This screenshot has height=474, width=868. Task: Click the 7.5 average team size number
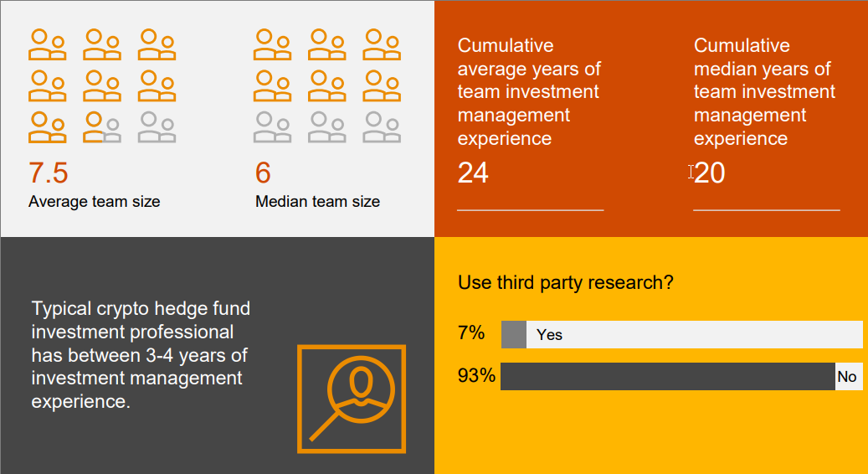[x=49, y=173]
